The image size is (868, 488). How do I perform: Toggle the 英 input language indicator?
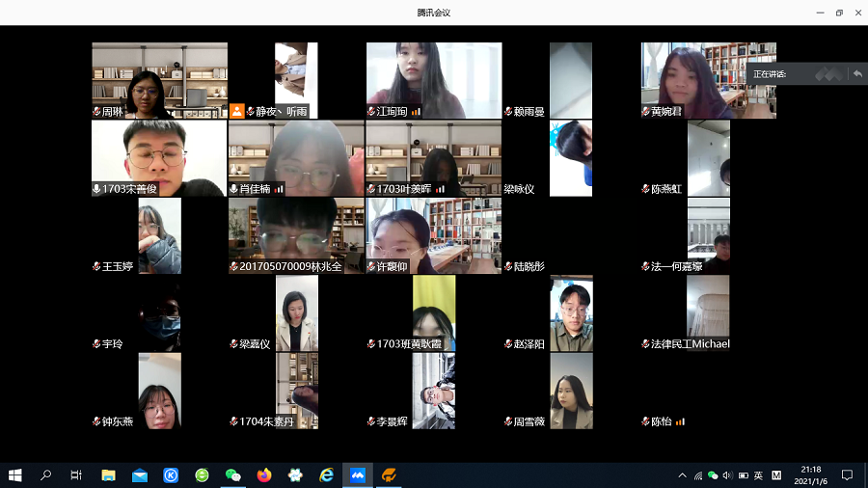pyautogui.click(x=758, y=475)
